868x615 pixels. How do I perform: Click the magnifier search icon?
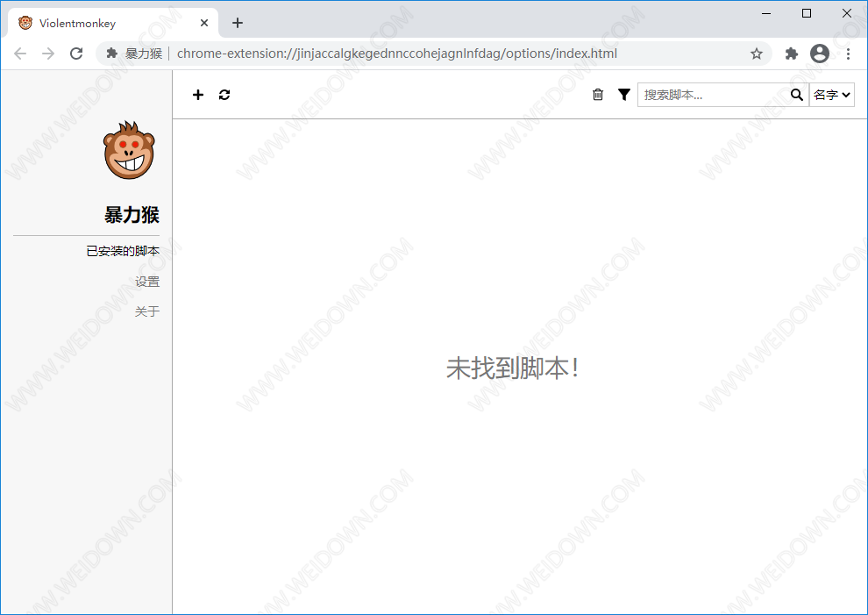tap(797, 95)
